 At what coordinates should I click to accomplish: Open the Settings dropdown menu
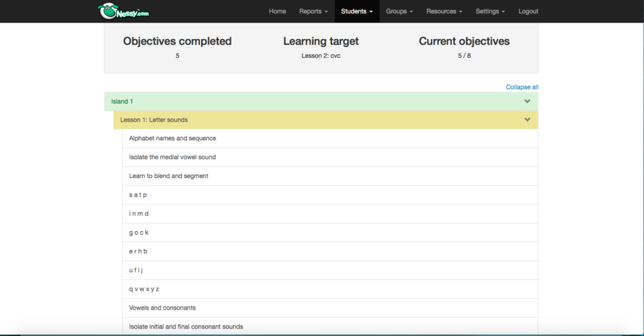click(x=490, y=11)
